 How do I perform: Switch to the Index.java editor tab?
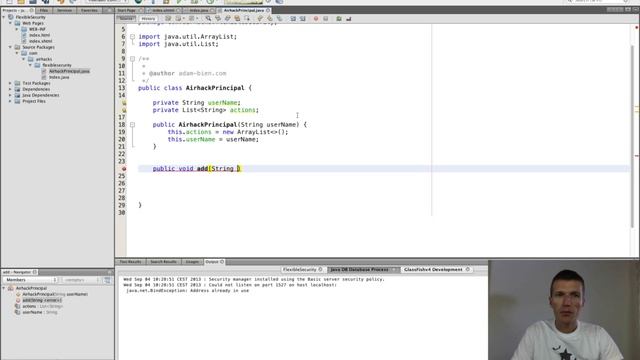(x=199, y=10)
